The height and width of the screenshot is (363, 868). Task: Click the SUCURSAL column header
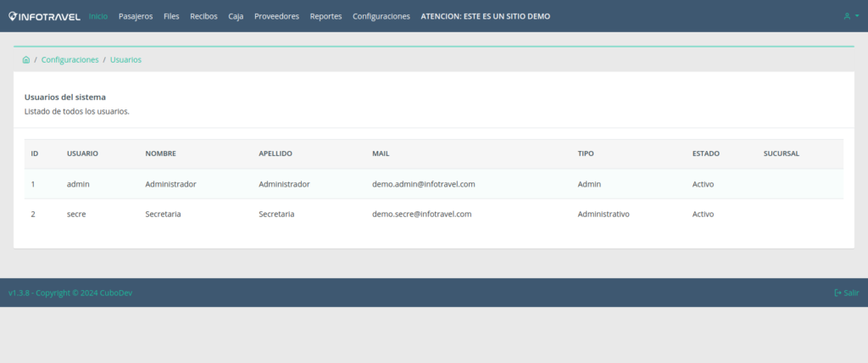coord(781,154)
